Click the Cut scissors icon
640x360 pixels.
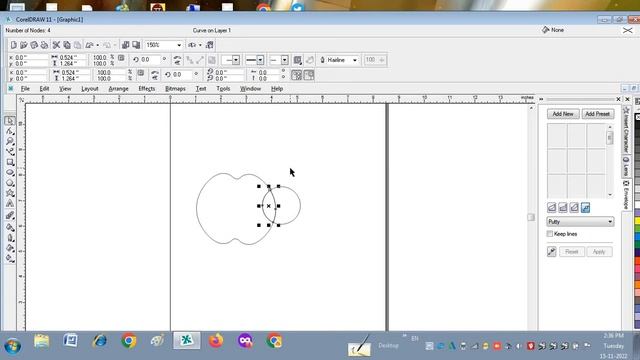tap(56, 45)
